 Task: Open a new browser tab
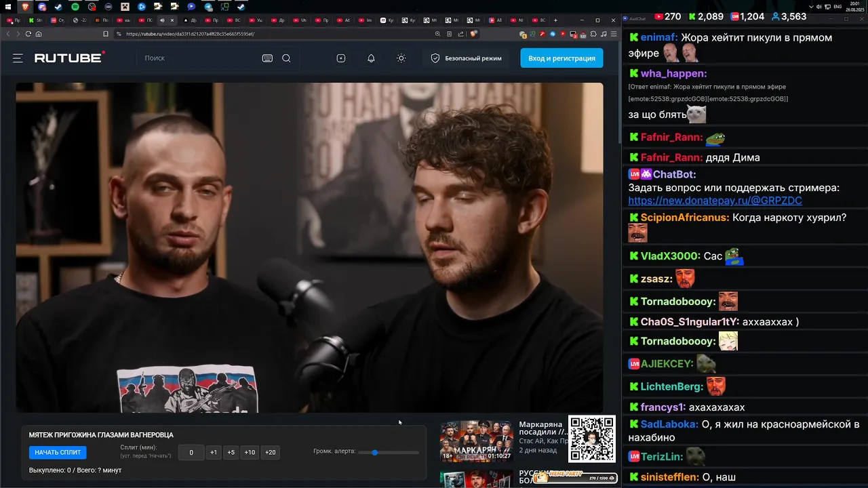click(x=556, y=20)
